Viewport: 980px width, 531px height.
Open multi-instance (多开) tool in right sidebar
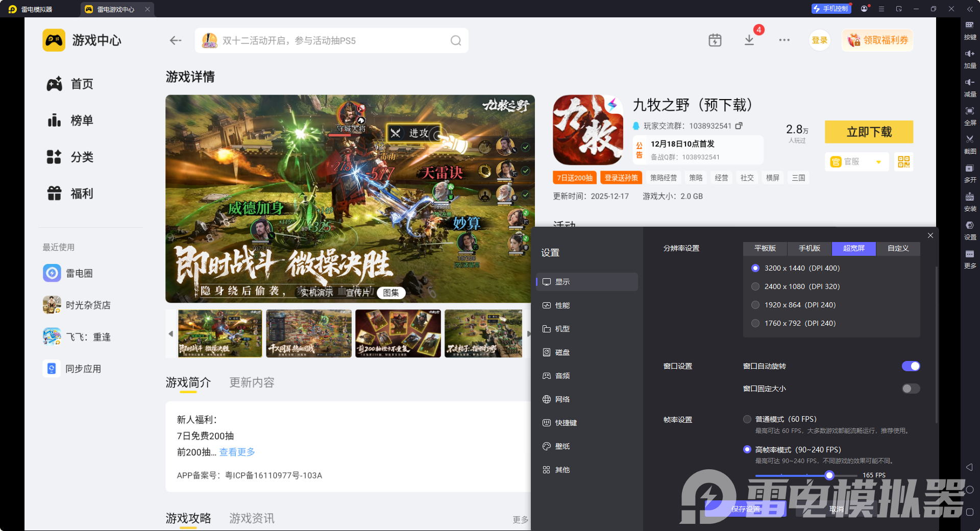[970, 172]
